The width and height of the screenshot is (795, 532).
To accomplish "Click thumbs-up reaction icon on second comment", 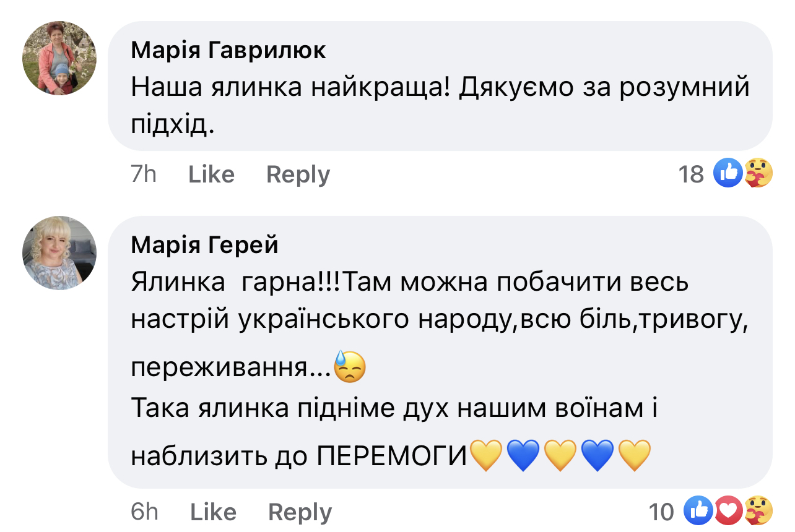I will click(698, 511).
